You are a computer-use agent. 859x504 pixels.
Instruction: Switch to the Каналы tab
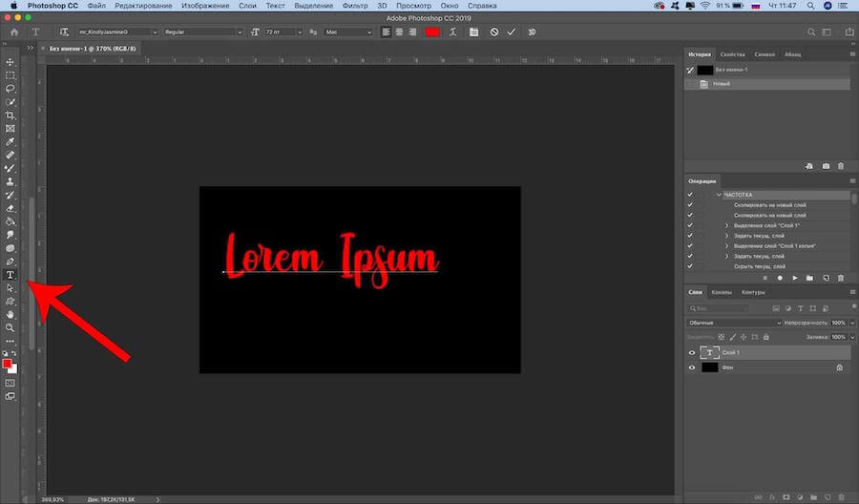click(722, 292)
